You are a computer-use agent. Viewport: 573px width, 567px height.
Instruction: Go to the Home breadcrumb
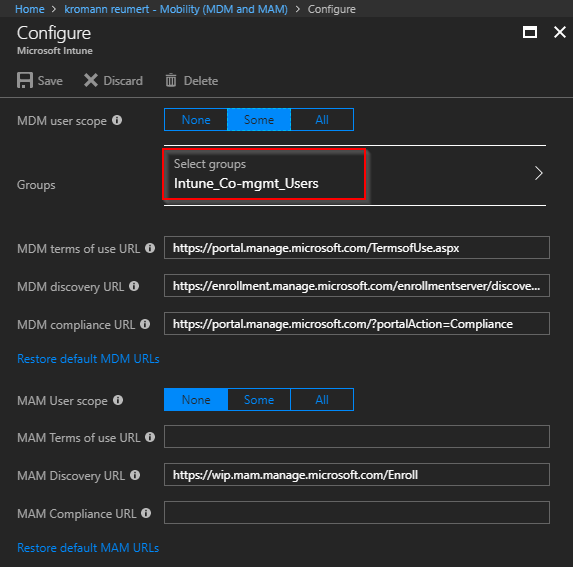[30, 9]
